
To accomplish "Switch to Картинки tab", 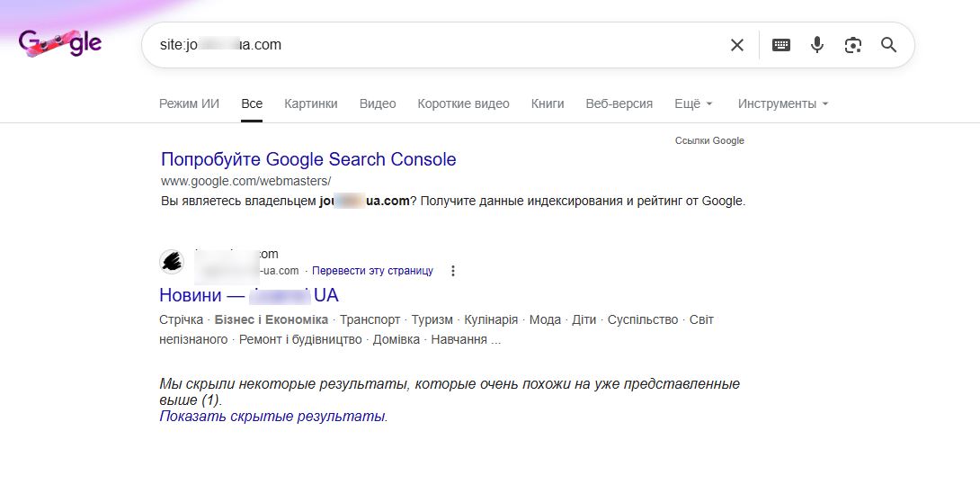I will pos(310,103).
